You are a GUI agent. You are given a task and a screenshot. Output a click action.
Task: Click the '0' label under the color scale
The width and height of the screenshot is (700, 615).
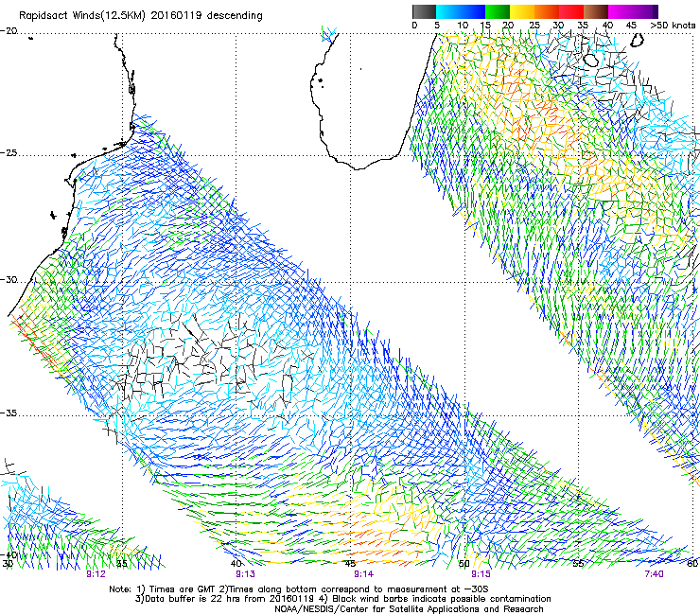pos(414,26)
